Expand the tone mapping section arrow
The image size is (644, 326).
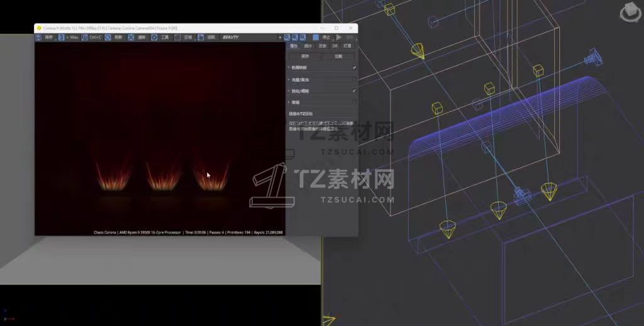(x=289, y=67)
